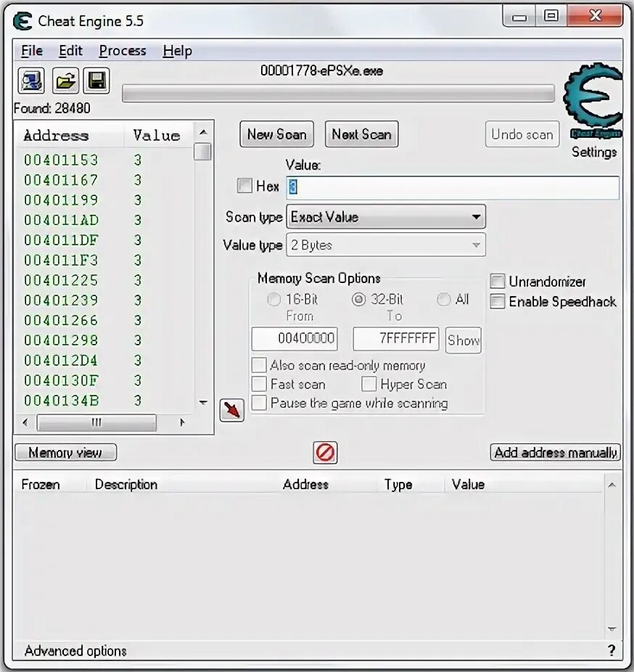Open the File menu
Screen dimensions: 634x672
32,51
